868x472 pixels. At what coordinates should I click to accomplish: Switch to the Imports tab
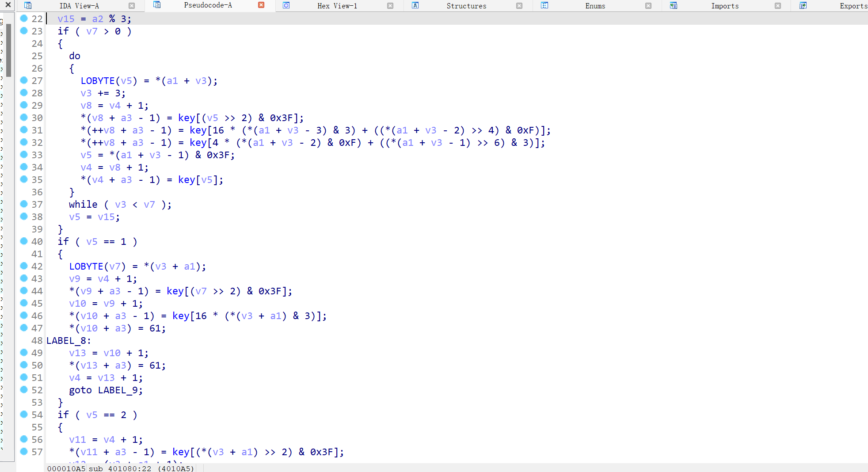point(724,6)
